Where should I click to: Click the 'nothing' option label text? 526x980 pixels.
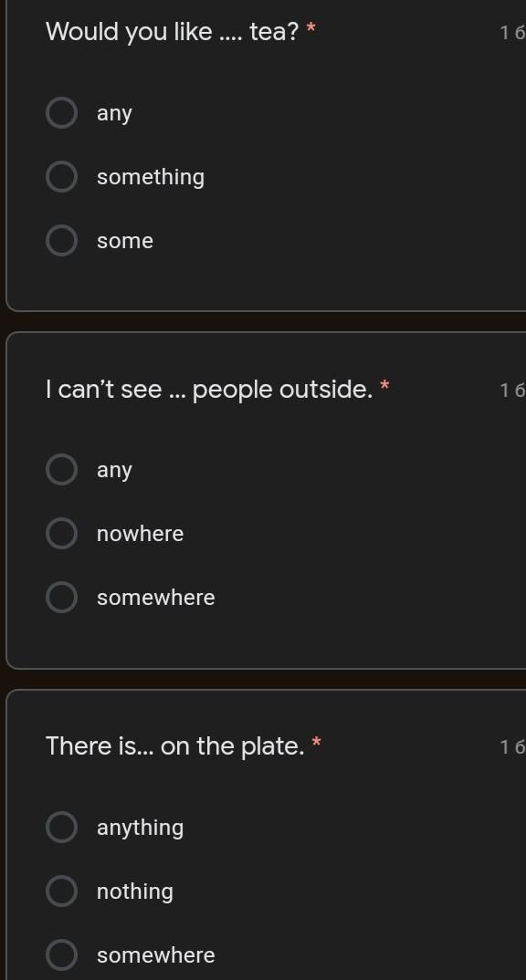(135, 891)
